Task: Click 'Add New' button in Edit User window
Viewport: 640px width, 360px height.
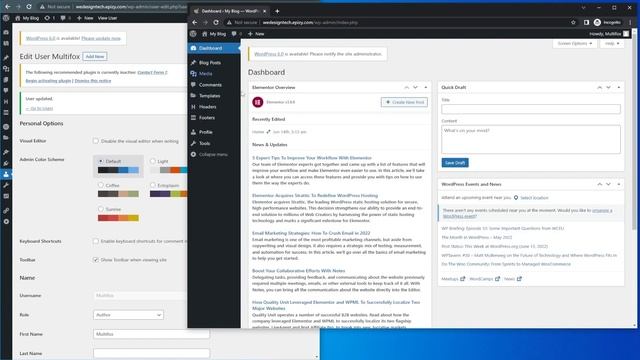Action: [x=95, y=56]
